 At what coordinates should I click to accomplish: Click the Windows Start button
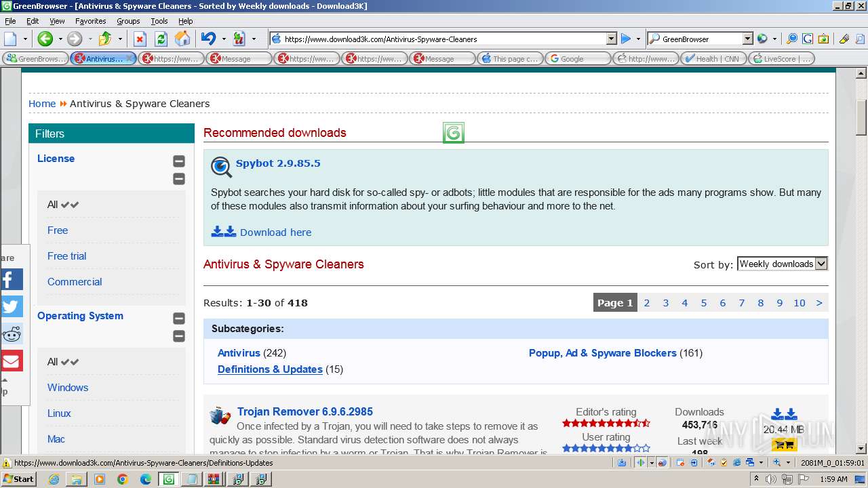(18, 479)
